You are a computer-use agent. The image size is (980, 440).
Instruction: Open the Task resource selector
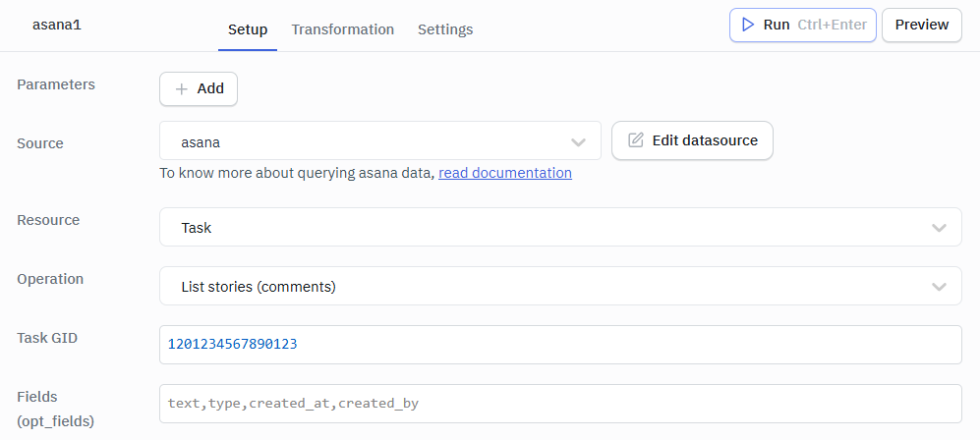(x=560, y=227)
